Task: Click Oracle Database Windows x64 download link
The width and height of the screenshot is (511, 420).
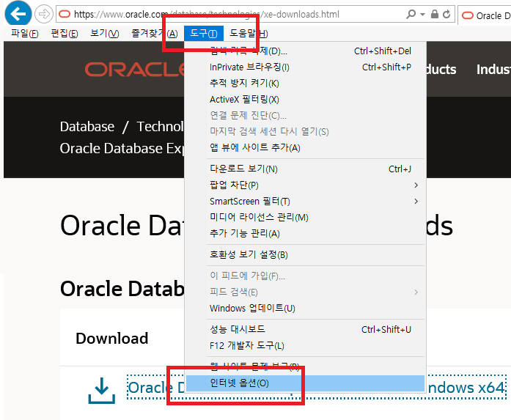Action: coord(316,388)
